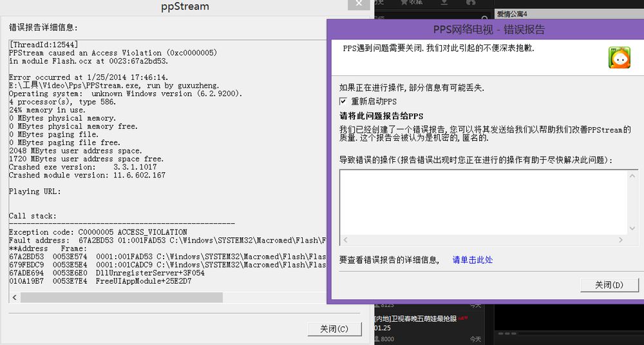The height and width of the screenshot is (345, 644).
Task: Click the 爱情公寓4 title in PPS player
Action: point(512,14)
